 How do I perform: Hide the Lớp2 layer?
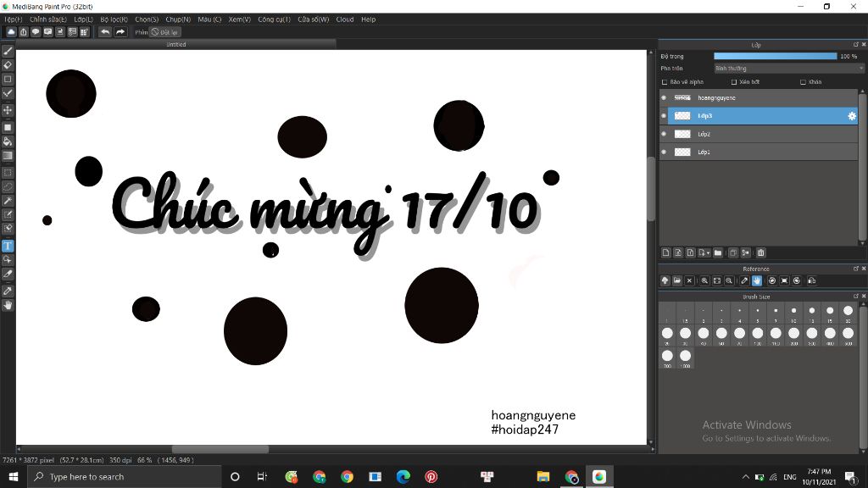point(664,134)
